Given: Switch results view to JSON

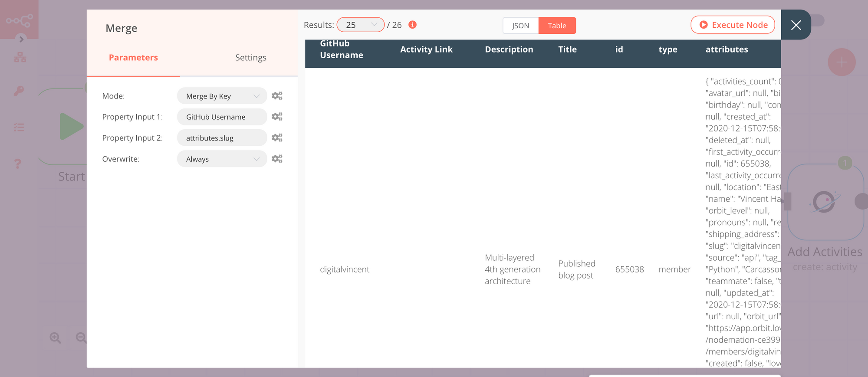Looking at the screenshot, I should [520, 26].
